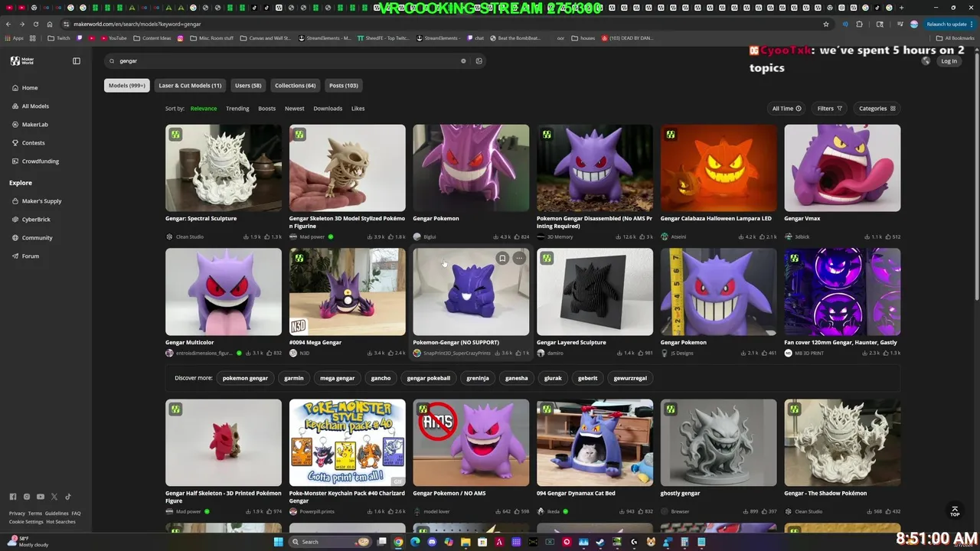Viewport: 980px width, 551px height.
Task: Open the weather widget showing Mostly cloudy
Action: coord(27,542)
